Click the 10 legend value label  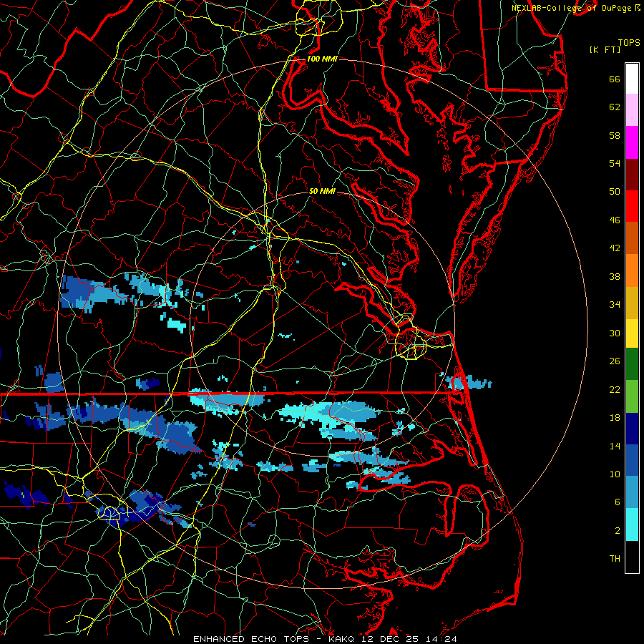pyautogui.click(x=615, y=474)
